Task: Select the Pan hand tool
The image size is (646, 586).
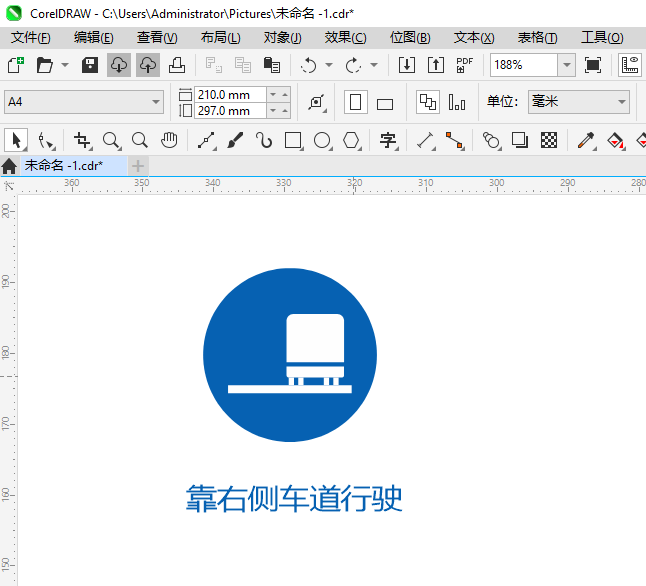Action: (169, 141)
